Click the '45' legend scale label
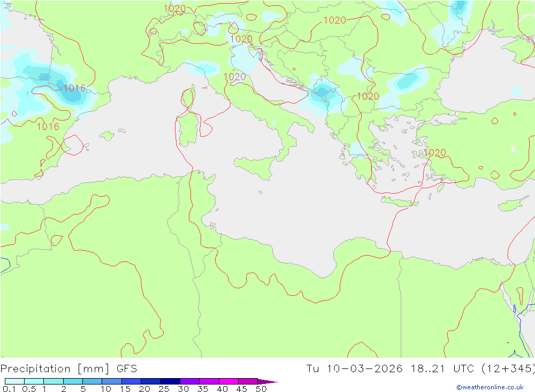 point(242,389)
